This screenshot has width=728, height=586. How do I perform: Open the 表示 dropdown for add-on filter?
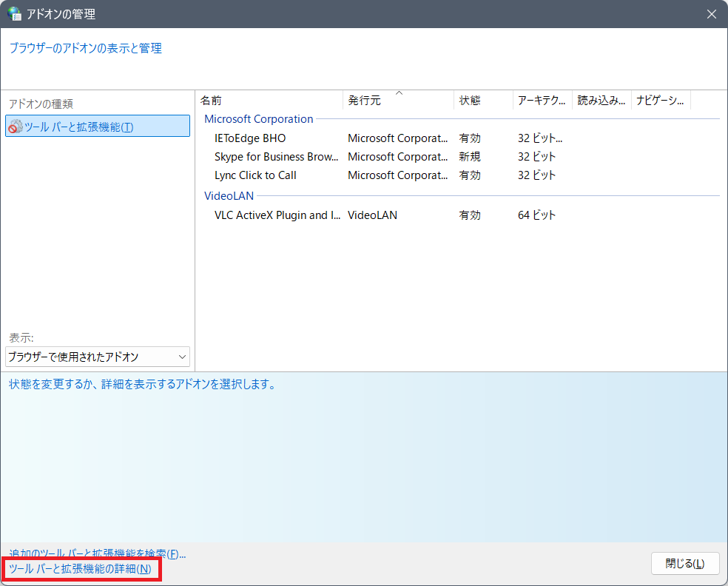(x=98, y=357)
